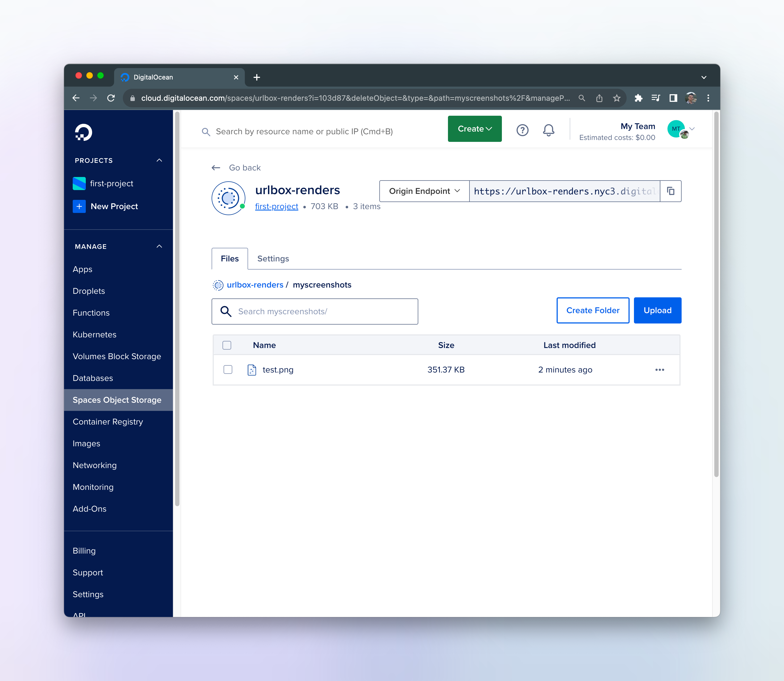Reload the browser page

pos(111,98)
